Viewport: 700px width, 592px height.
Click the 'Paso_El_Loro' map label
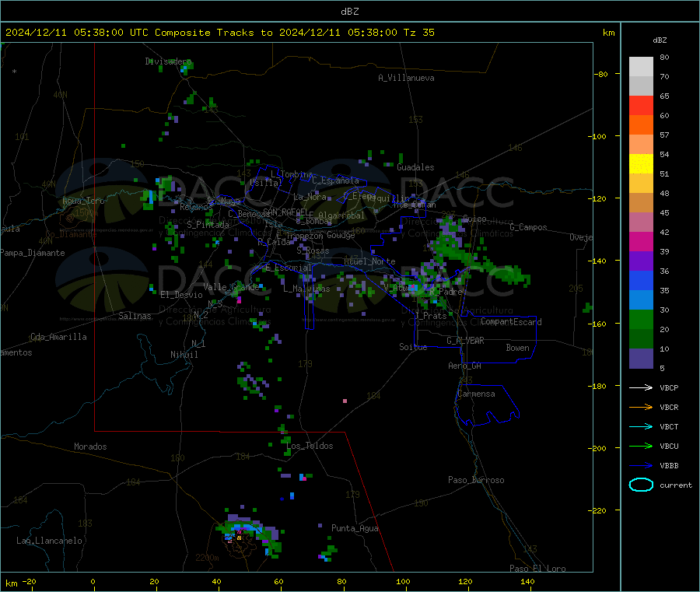coord(537,569)
